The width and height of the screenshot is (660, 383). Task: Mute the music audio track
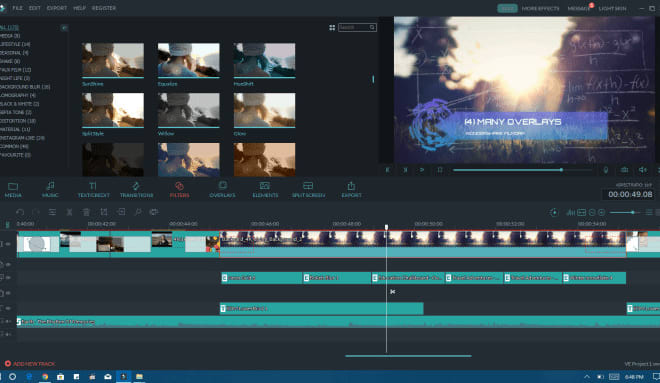coord(8,322)
